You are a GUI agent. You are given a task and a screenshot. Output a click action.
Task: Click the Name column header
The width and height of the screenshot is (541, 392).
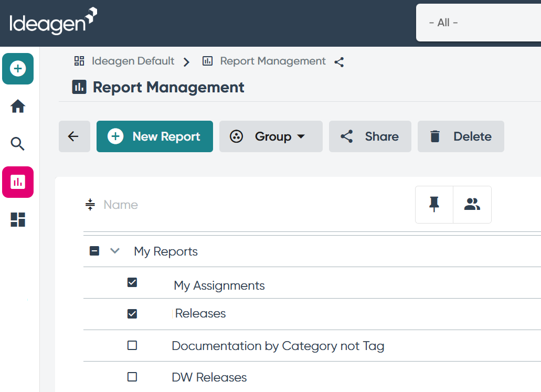pyautogui.click(x=121, y=205)
